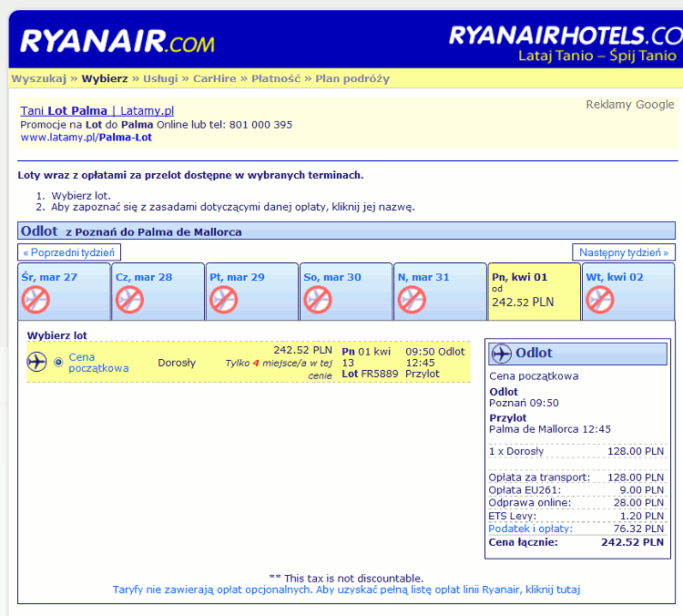This screenshot has width=683, height=616.
Task: Click the airplane icon in flight row
Action: [x=36, y=362]
